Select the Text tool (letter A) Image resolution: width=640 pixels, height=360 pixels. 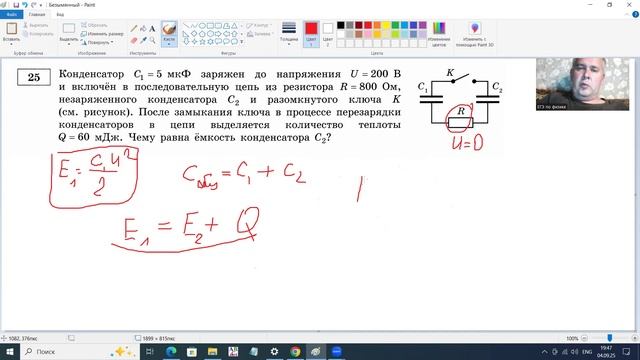[152, 29]
